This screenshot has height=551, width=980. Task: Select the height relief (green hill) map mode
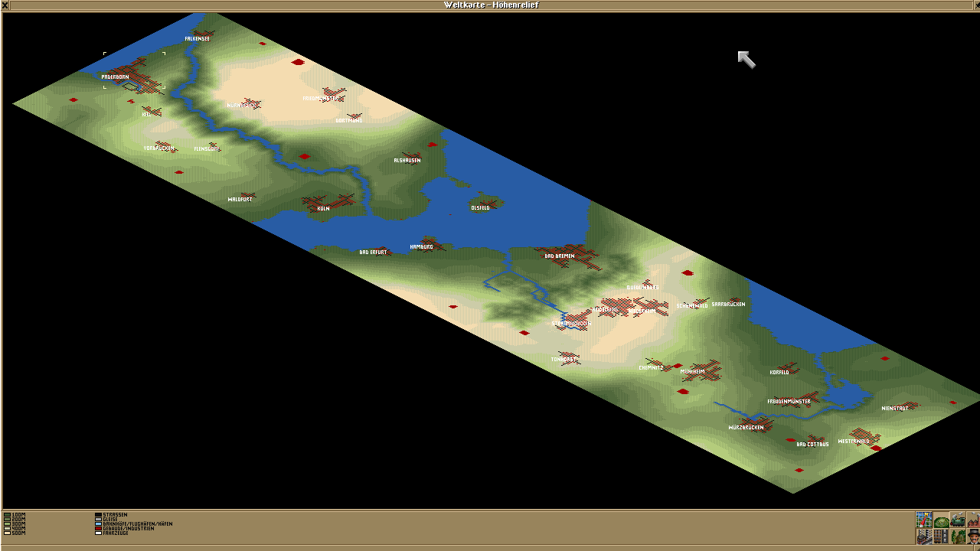[941, 520]
